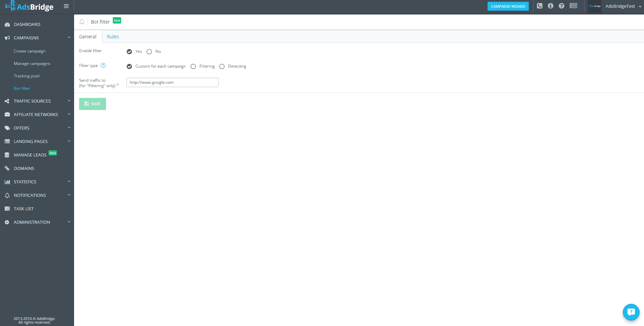This screenshot has height=326, width=644.
Task: Toggle the hamburger sidebar menu
Action: (x=66, y=6)
